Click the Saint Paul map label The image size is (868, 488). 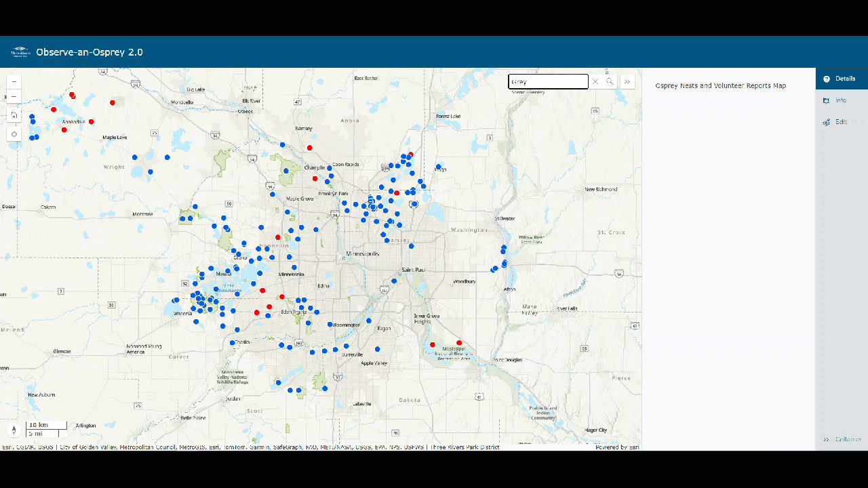[412, 270]
